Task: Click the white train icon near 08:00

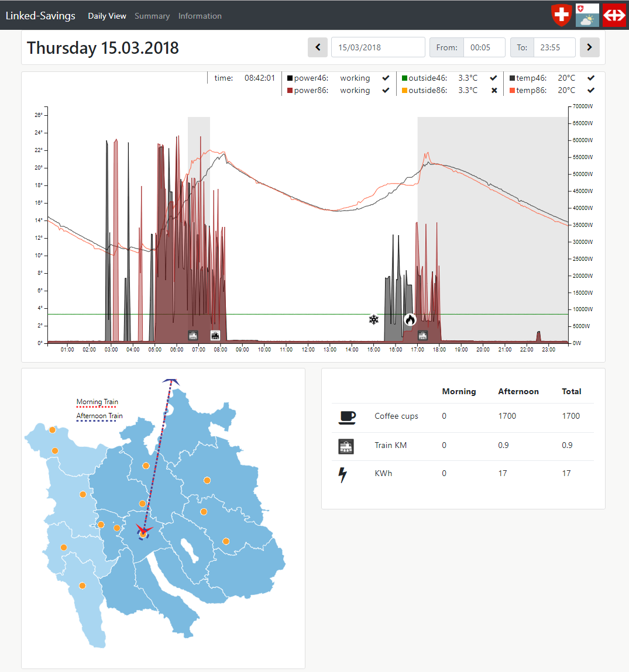Action: tap(215, 335)
